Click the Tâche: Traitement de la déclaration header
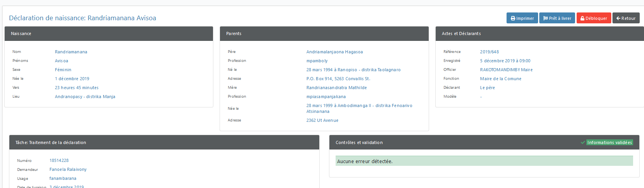 164,142
